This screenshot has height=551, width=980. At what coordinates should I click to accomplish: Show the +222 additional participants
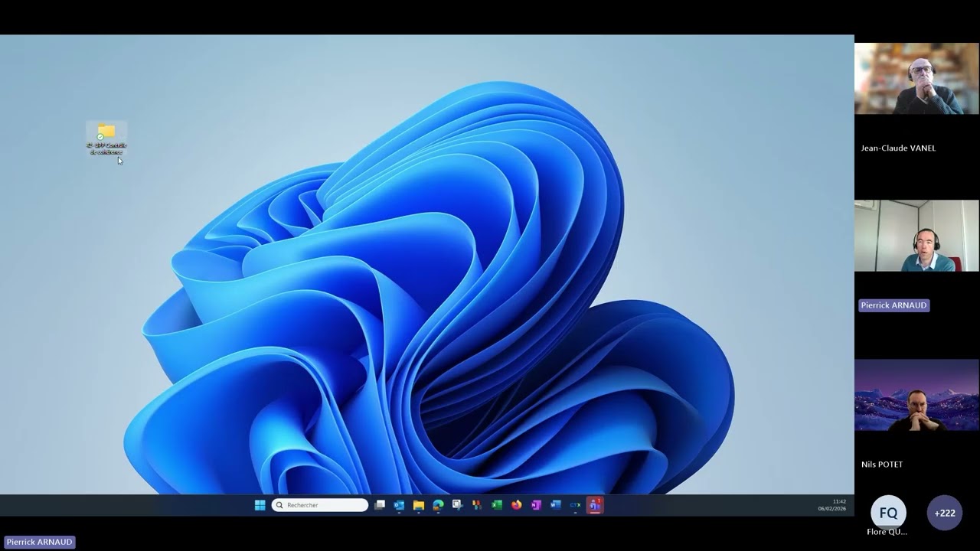pyautogui.click(x=944, y=513)
